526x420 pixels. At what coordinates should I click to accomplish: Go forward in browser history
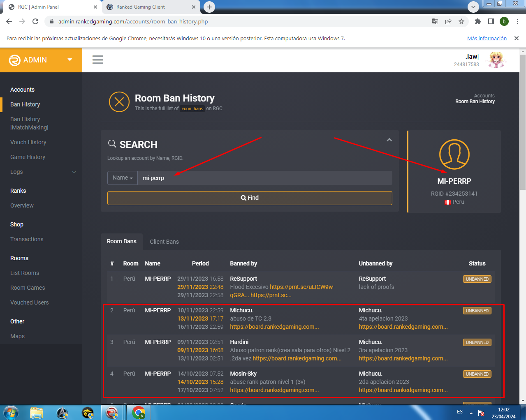click(22, 21)
